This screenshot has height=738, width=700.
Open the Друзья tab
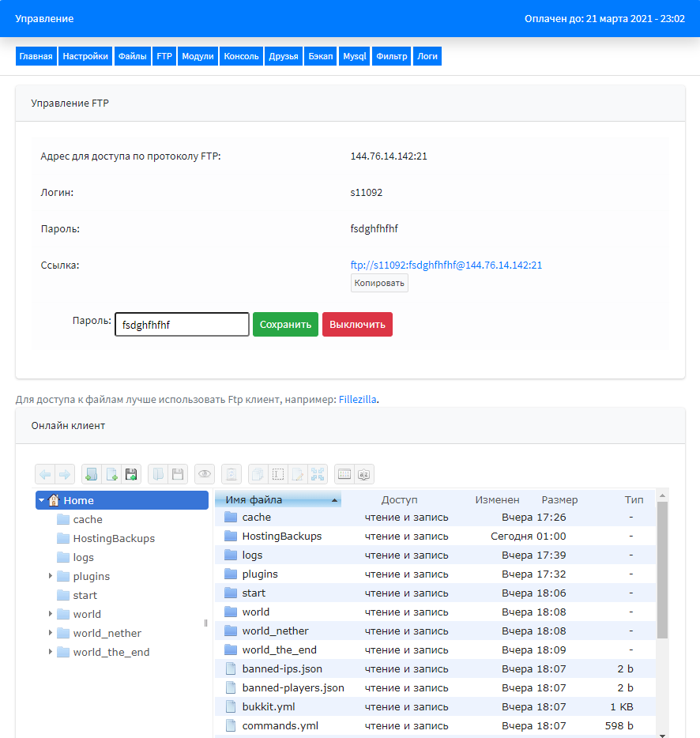tap(284, 56)
